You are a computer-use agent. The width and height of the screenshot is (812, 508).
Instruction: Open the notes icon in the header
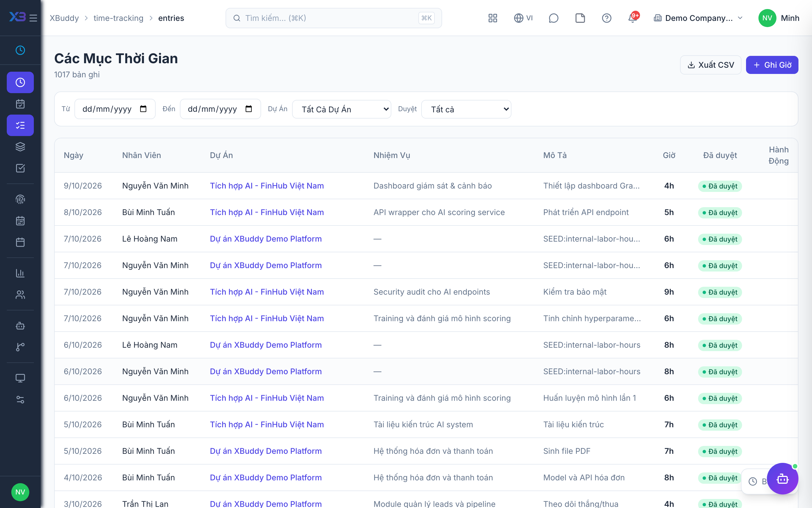[580, 18]
